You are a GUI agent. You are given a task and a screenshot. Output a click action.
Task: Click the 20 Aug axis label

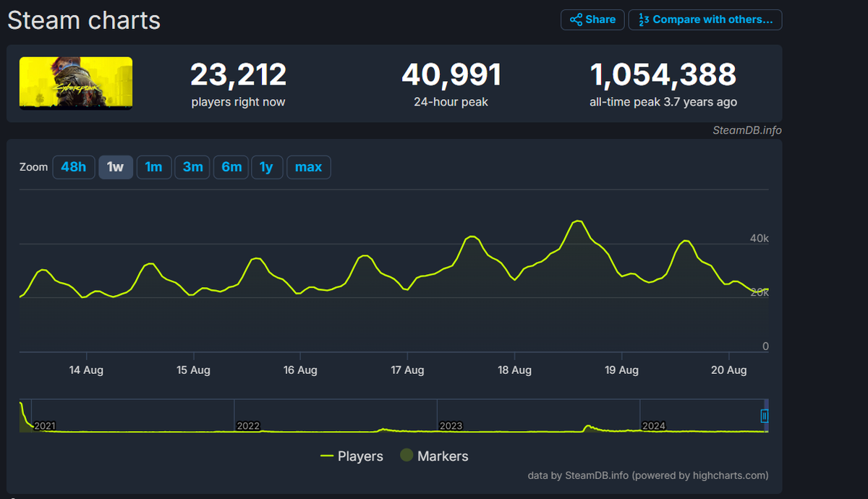coord(728,370)
